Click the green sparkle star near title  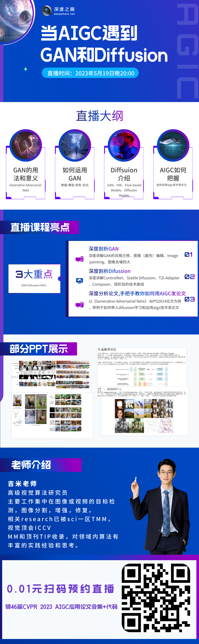25,69
